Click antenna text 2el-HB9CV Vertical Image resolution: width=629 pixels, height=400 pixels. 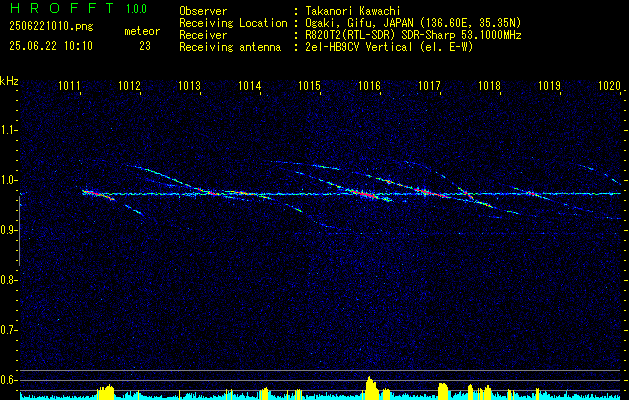[359, 47]
